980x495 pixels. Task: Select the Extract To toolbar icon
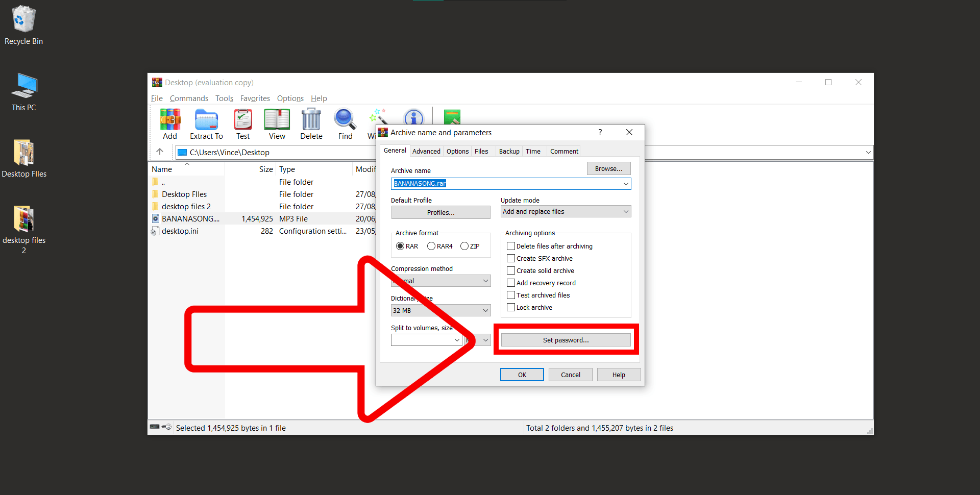pyautogui.click(x=206, y=122)
